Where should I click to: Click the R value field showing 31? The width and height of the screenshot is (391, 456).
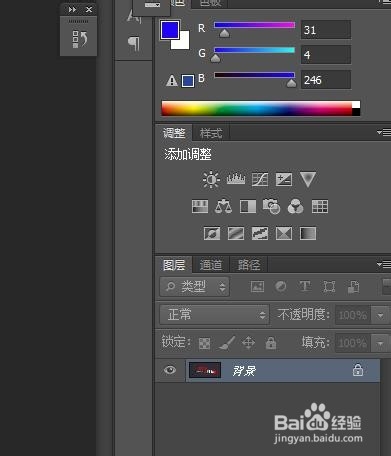pos(326,30)
